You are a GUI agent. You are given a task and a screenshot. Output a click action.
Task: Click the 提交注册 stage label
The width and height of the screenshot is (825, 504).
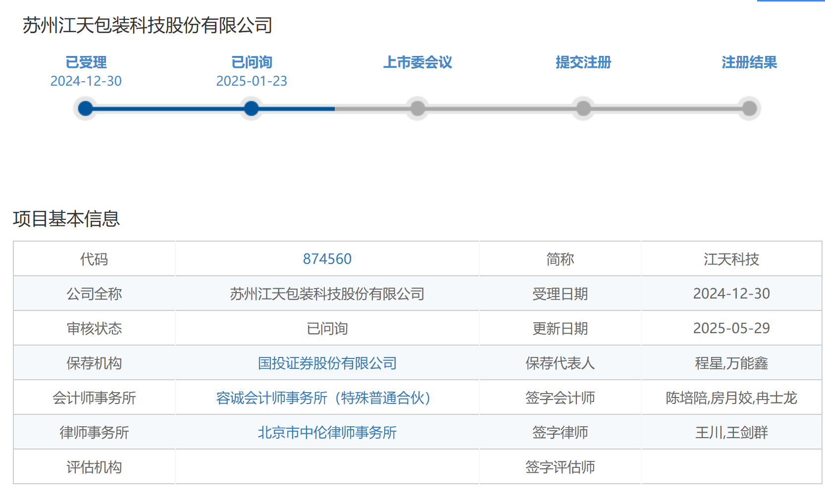coord(583,62)
